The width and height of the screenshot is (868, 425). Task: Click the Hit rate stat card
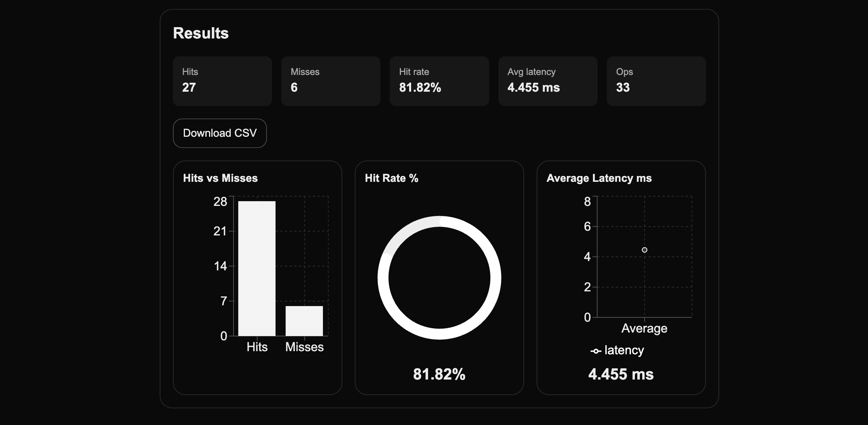(439, 81)
